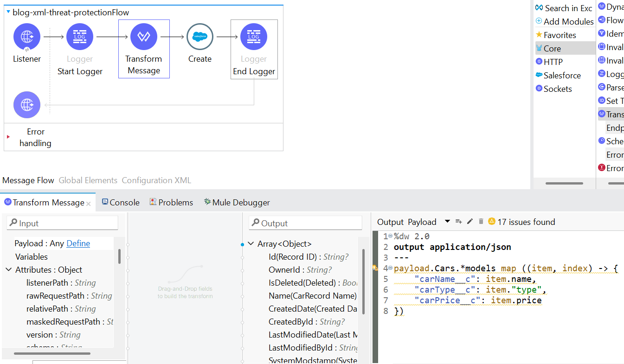Select the End Logger component

click(254, 37)
